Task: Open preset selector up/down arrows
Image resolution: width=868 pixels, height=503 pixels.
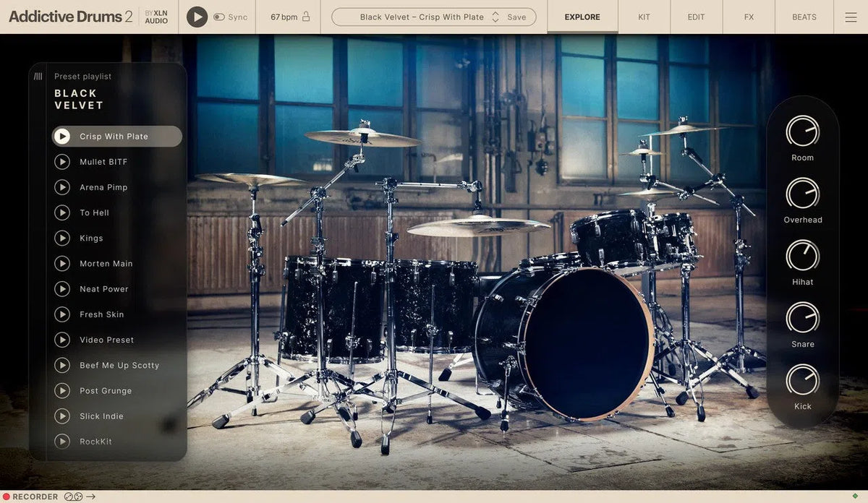Action: pos(495,17)
